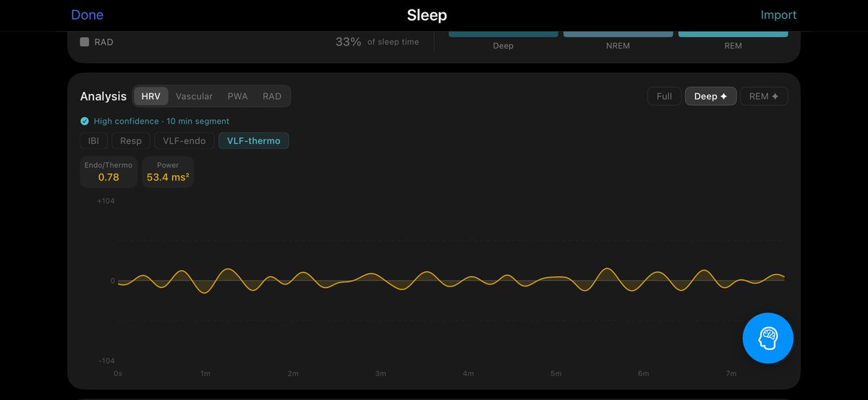
Task: Click the REM sleep stage bar
Action: [x=733, y=33]
